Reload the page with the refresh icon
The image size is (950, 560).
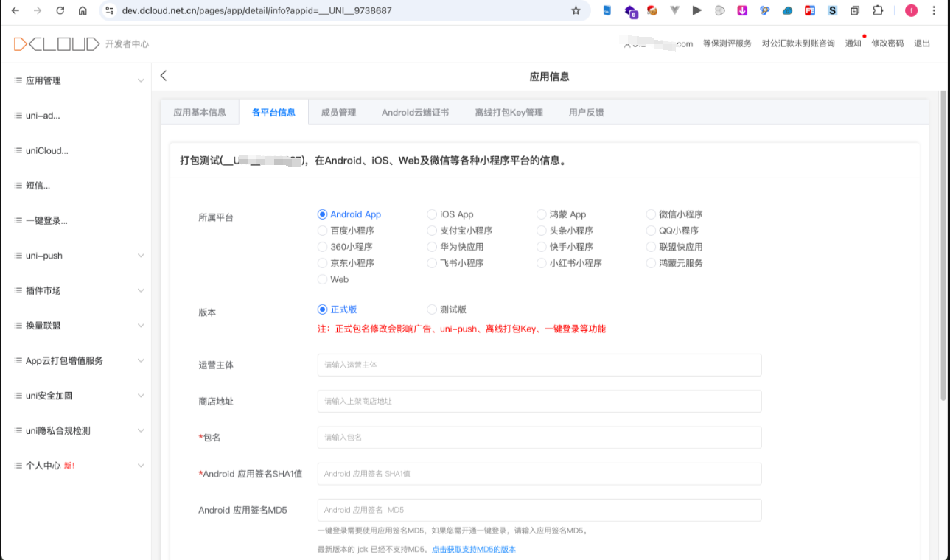tap(60, 10)
